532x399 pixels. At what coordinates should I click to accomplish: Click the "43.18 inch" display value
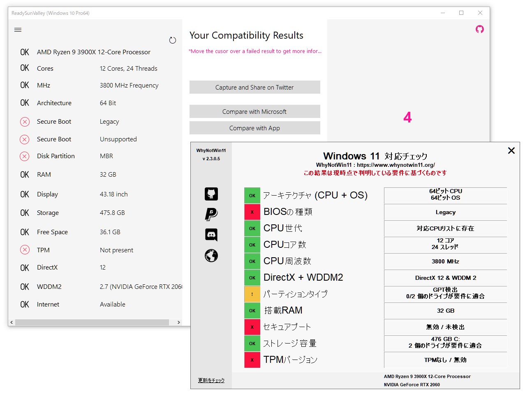point(114,194)
